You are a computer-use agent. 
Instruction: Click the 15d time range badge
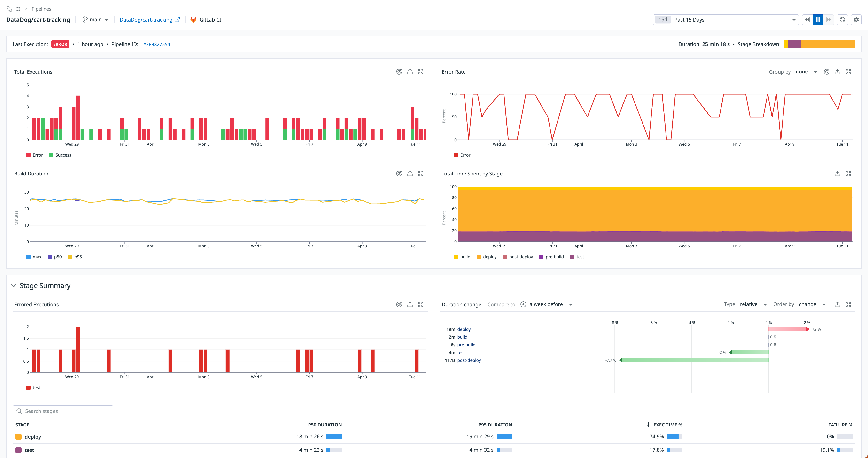click(x=663, y=20)
